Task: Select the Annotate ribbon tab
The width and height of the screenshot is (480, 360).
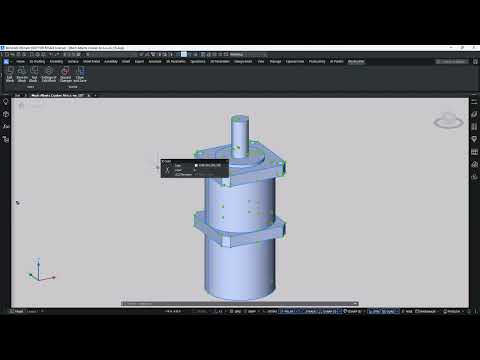Action: [x=155, y=62]
